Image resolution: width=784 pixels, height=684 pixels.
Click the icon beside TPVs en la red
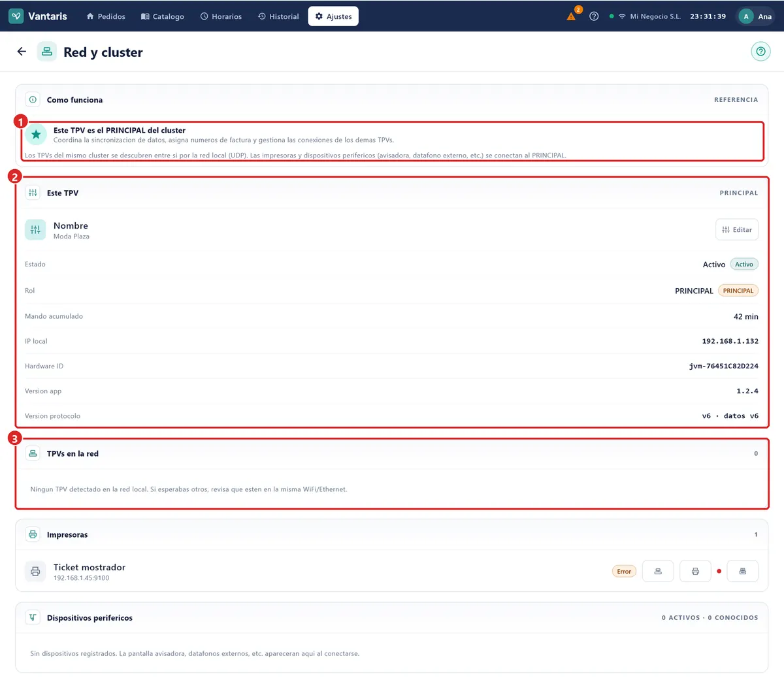[33, 453]
